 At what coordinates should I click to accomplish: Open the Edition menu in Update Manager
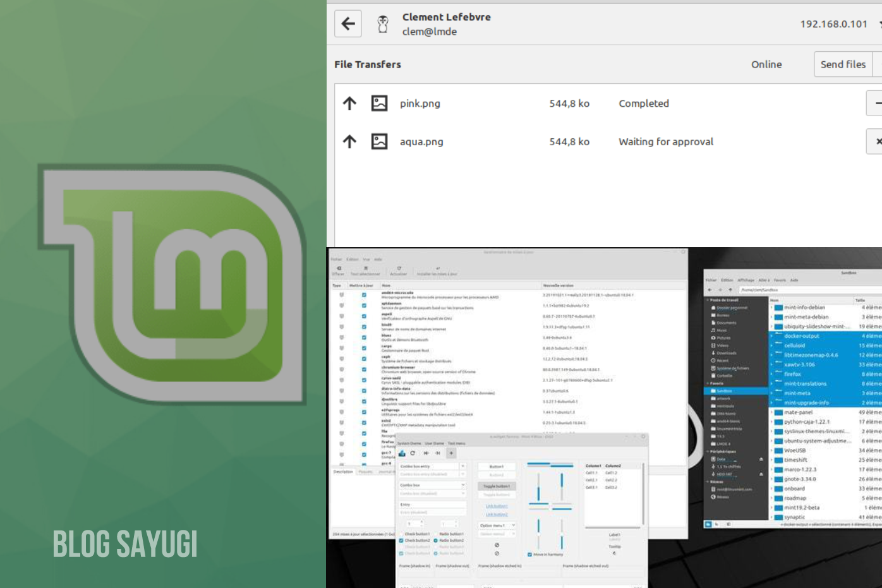point(353,259)
